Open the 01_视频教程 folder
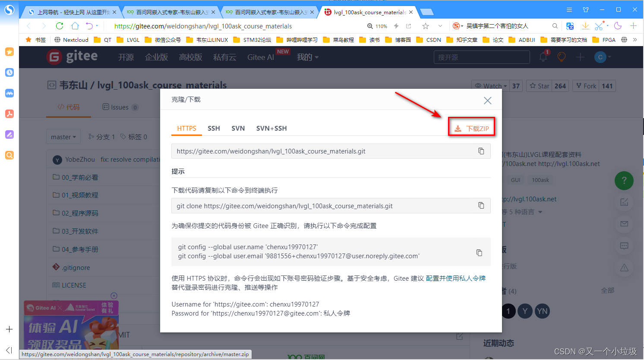The width and height of the screenshot is (644, 360). click(x=79, y=195)
